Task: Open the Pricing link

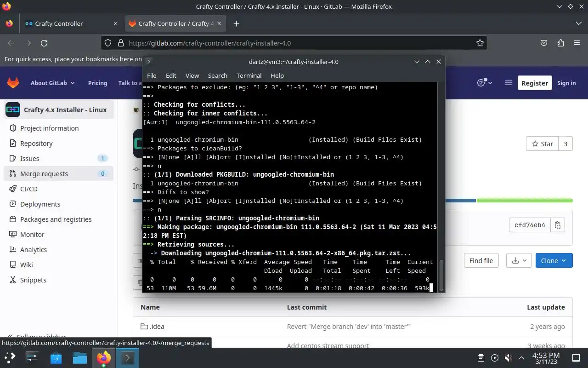Action: click(x=97, y=83)
